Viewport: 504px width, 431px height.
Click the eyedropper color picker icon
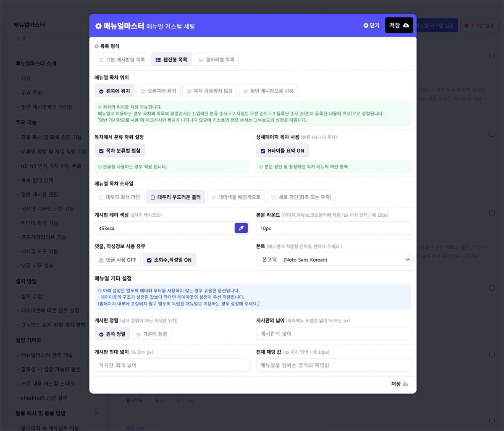(x=241, y=228)
